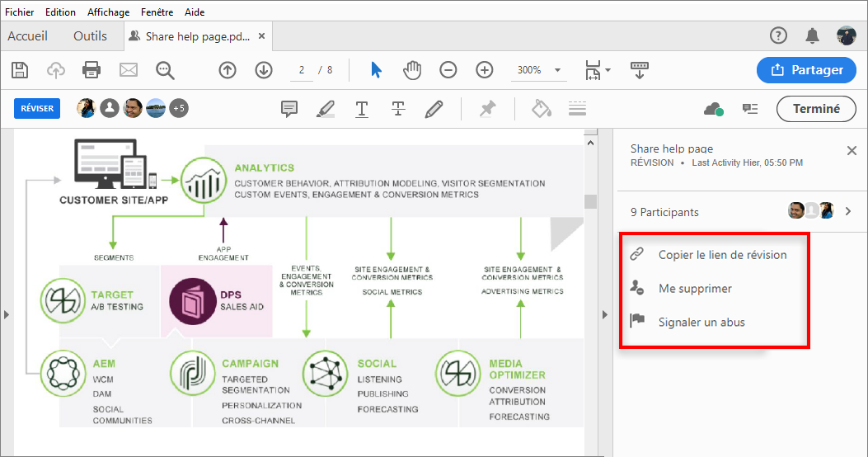Click the Terminé button

[x=816, y=109]
